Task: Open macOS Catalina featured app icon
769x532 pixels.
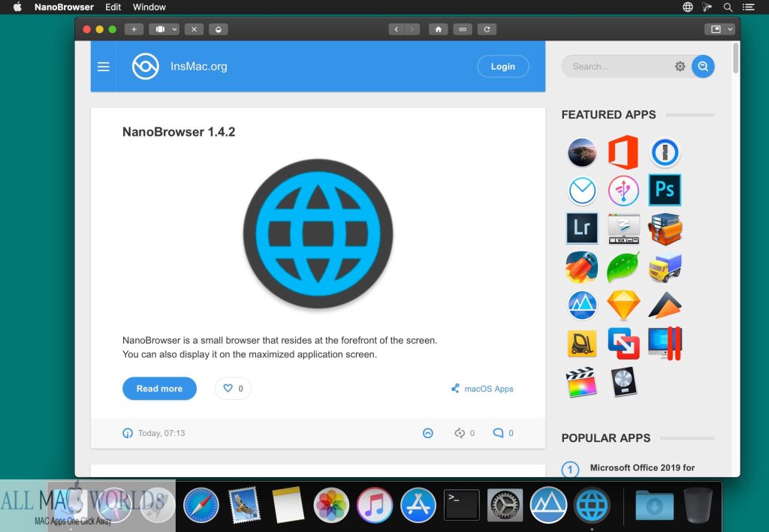Action: click(582, 152)
